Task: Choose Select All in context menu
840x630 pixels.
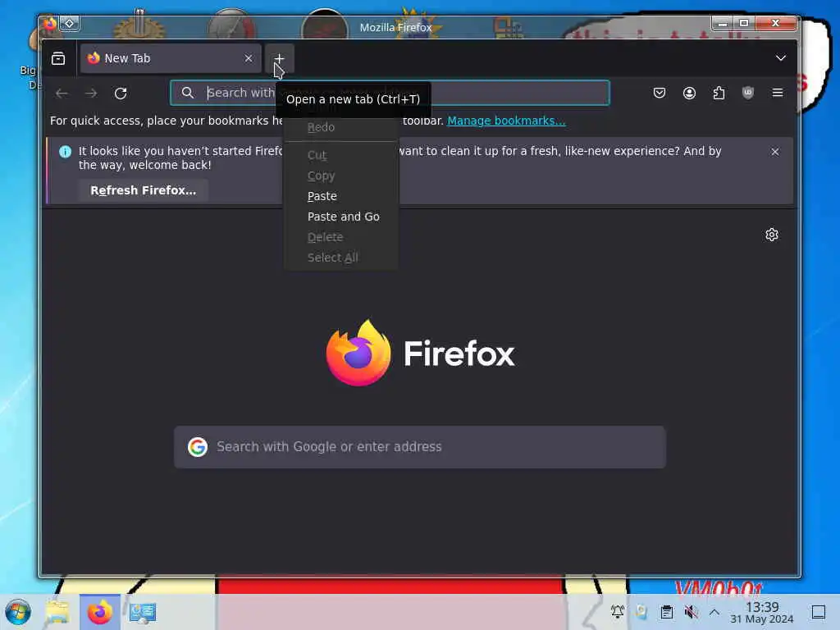Action: [340, 257]
